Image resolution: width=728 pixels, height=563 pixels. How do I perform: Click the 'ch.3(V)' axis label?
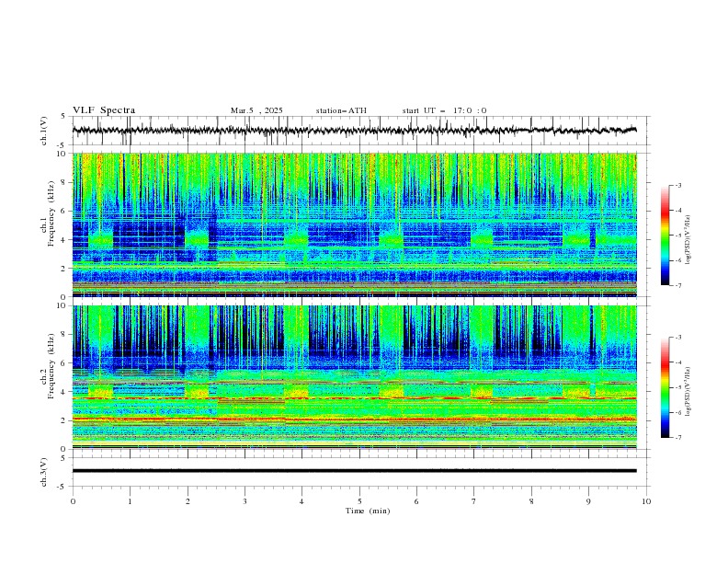coord(44,472)
